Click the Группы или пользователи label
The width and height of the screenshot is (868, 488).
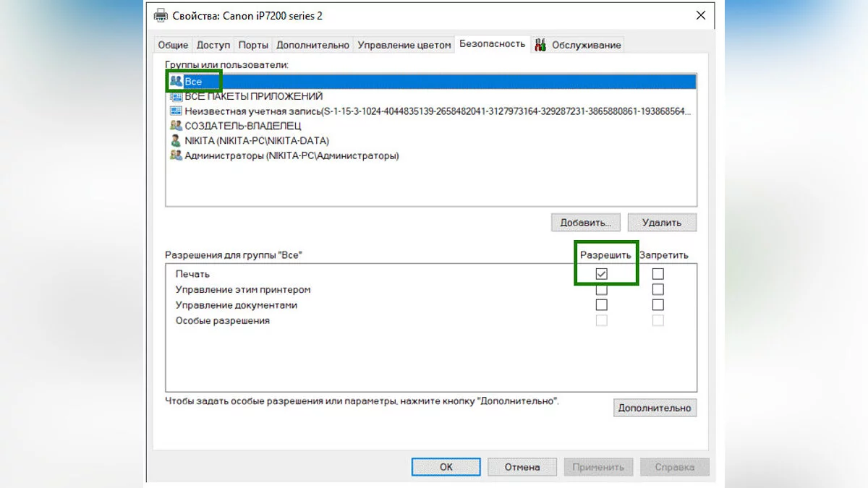[226, 65]
